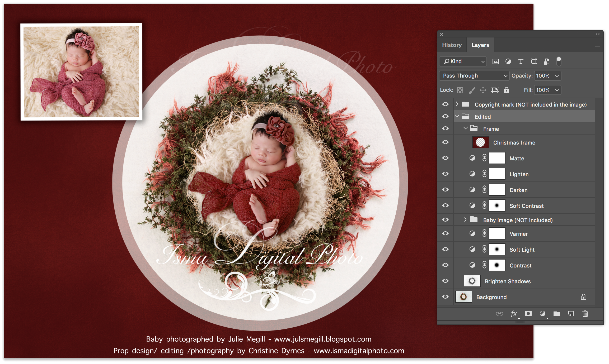The image size is (609, 364).
Task: Hide the Copyright mark group
Action: [x=446, y=104]
